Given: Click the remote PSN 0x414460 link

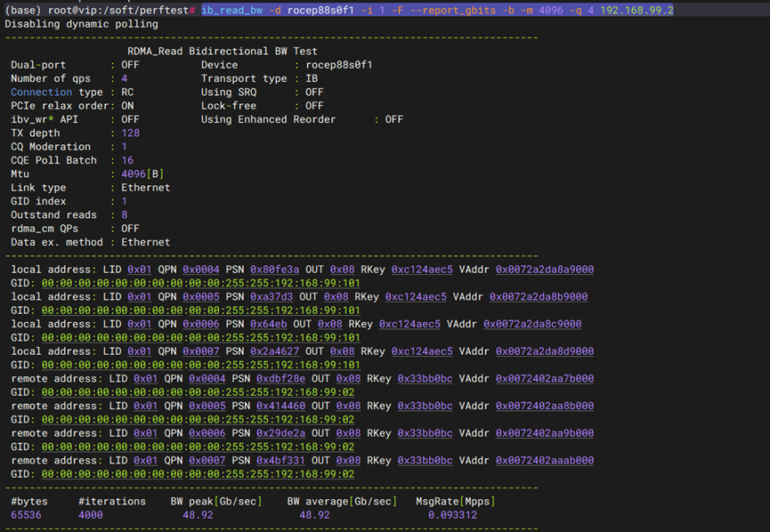Looking at the screenshot, I should [280, 407].
